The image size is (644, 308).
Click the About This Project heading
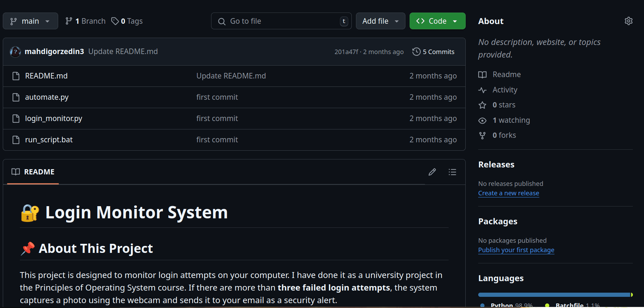[x=96, y=248]
